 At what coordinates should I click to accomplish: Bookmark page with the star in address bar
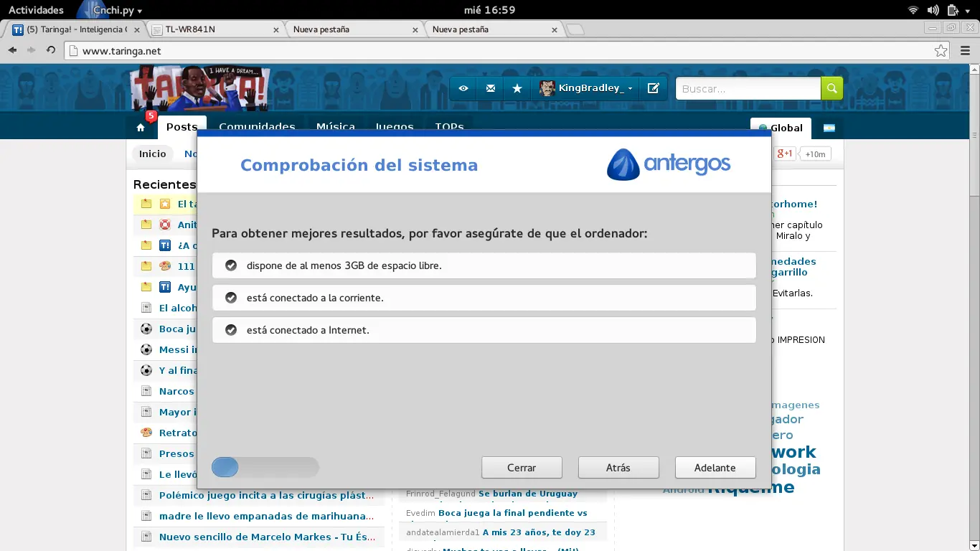(941, 51)
